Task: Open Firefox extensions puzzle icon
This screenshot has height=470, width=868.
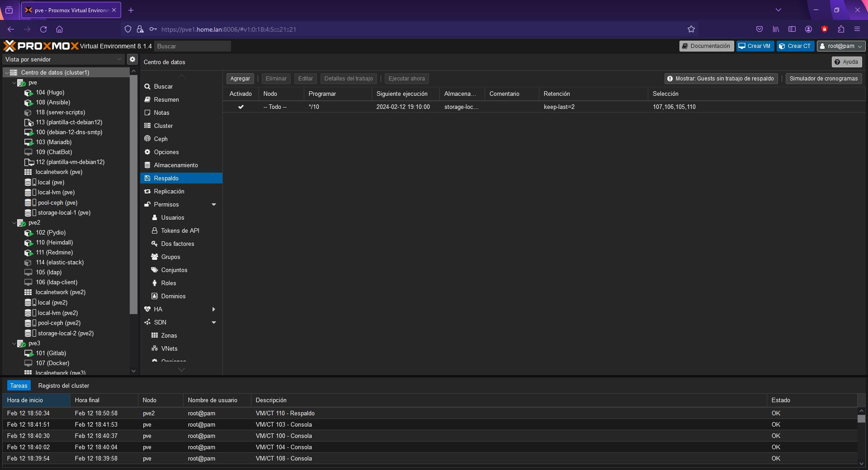Action: tap(841, 29)
